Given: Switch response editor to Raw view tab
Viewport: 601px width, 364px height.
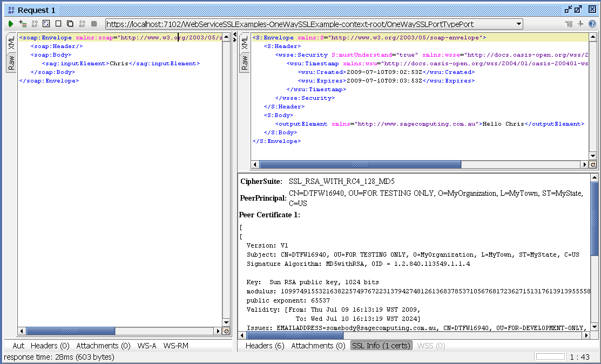Looking at the screenshot, I should click(245, 63).
